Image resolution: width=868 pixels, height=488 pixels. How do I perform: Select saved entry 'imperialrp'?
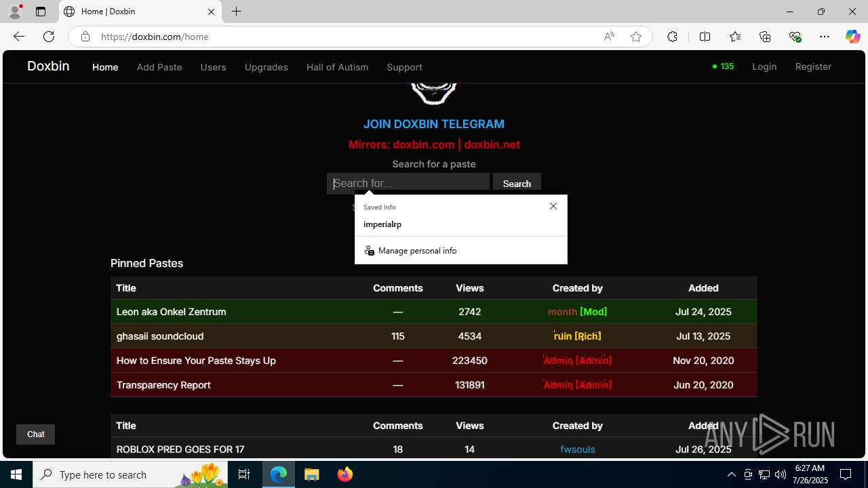[460, 224]
